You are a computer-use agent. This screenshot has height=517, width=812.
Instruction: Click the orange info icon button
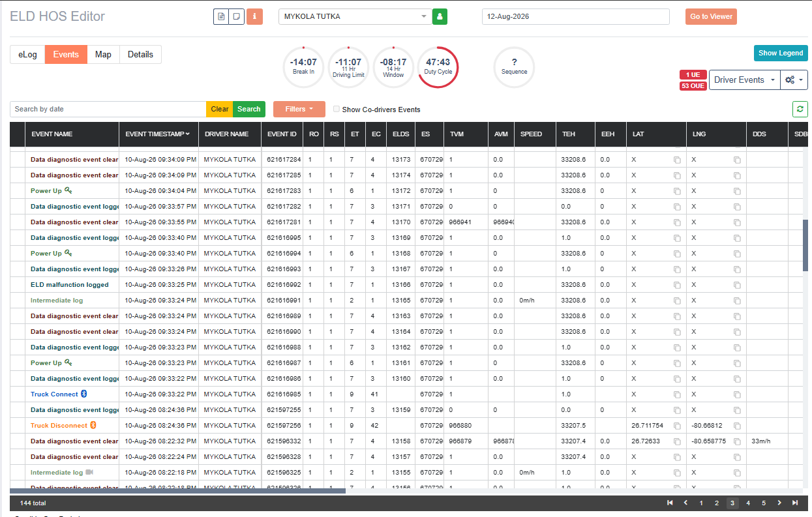pos(254,16)
